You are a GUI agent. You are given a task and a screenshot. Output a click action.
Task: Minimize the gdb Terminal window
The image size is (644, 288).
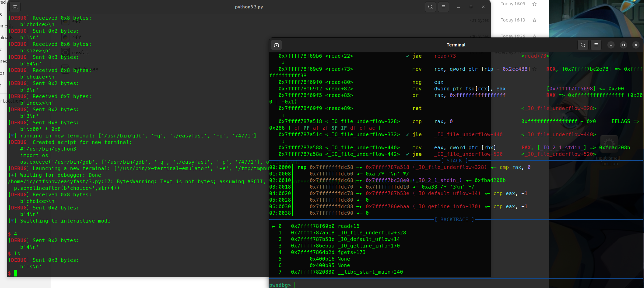point(611,45)
